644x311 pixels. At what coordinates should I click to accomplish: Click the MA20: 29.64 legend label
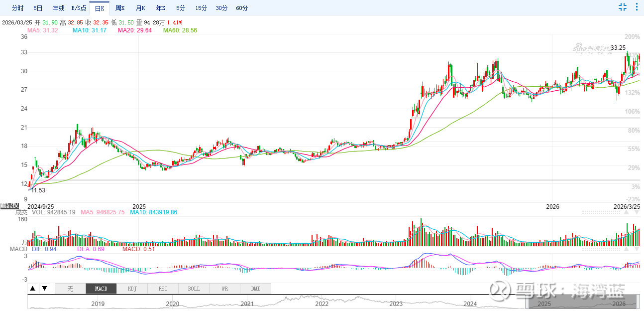click(135, 30)
